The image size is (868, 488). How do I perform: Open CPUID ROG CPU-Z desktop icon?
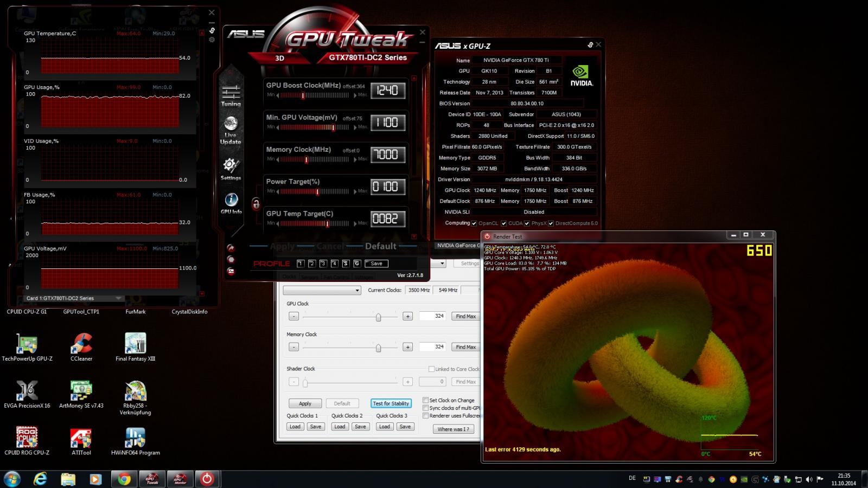(x=27, y=441)
